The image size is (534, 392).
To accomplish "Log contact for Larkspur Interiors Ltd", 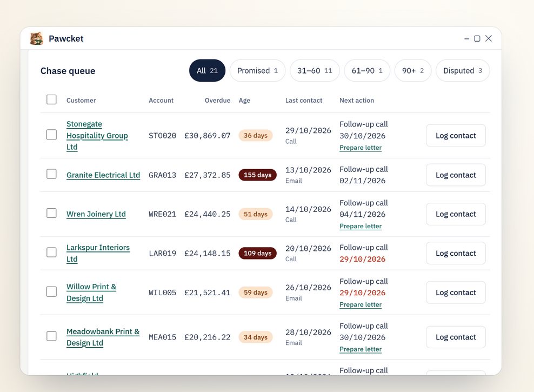I will point(456,253).
